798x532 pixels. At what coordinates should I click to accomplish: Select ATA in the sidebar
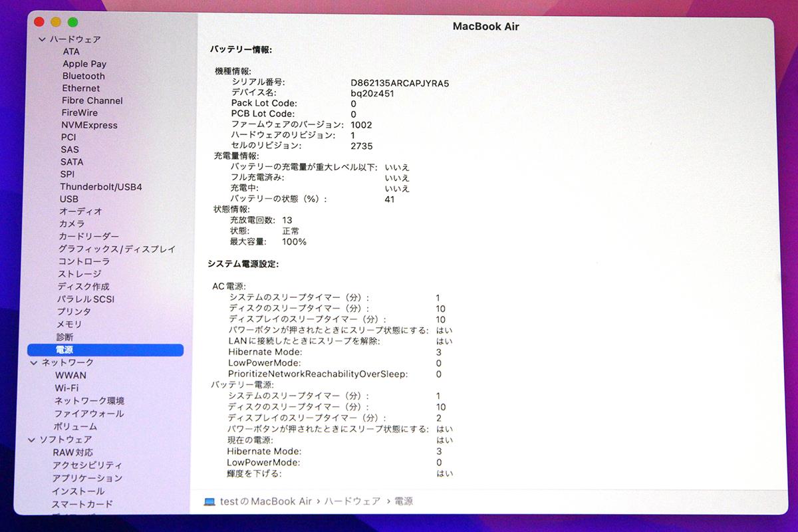coord(71,51)
